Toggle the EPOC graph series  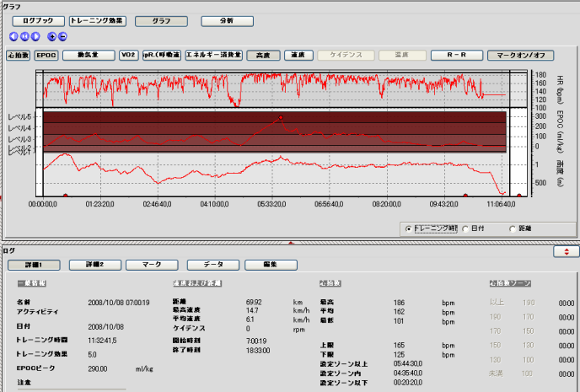click(46, 55)
